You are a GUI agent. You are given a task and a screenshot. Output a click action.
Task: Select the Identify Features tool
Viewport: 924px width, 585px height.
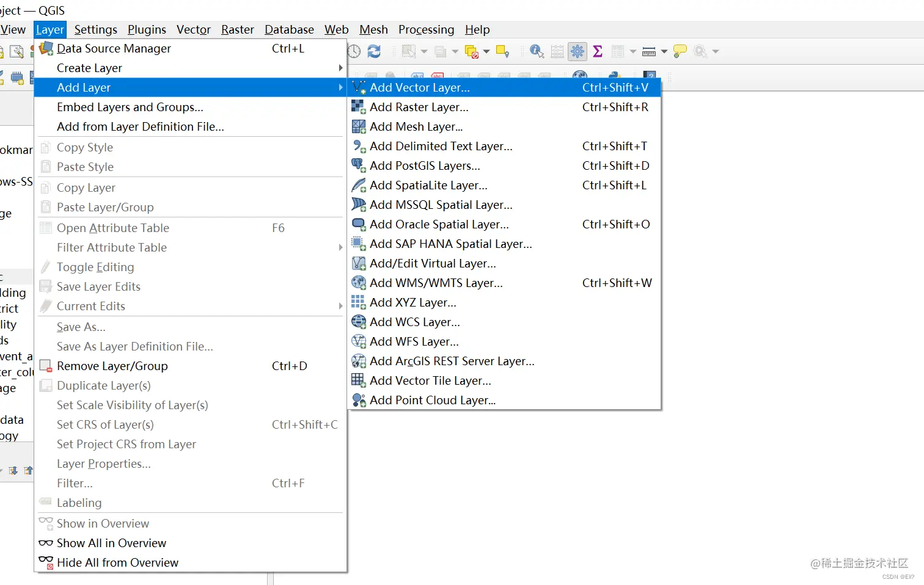coord(537,52)
